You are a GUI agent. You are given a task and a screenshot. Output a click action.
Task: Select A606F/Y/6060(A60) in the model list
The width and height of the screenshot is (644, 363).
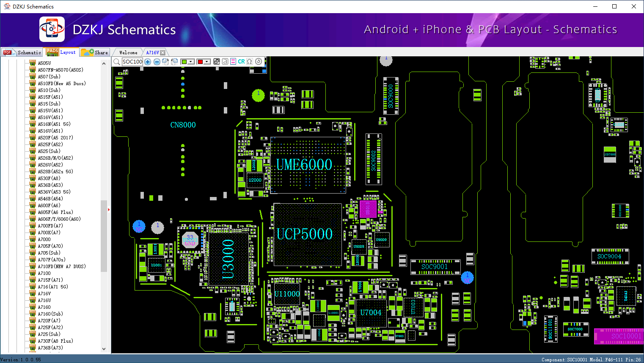pyautogui.click(x=59, y=219)
